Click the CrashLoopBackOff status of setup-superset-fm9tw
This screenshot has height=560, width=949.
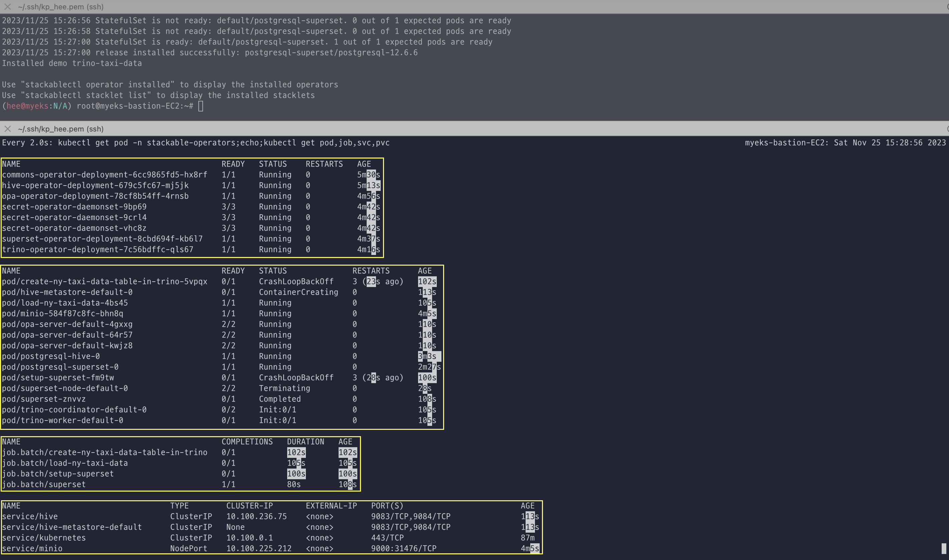coord(296,378)
